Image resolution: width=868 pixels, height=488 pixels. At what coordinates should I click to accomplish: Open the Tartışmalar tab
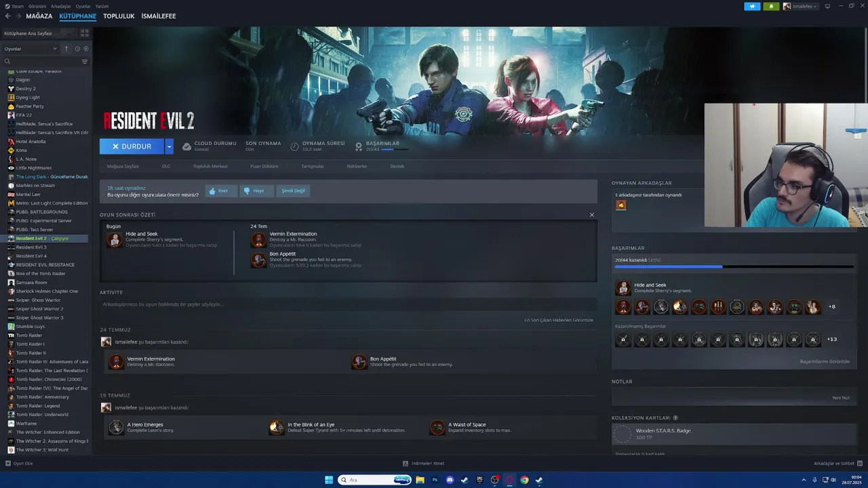point(313,166)
